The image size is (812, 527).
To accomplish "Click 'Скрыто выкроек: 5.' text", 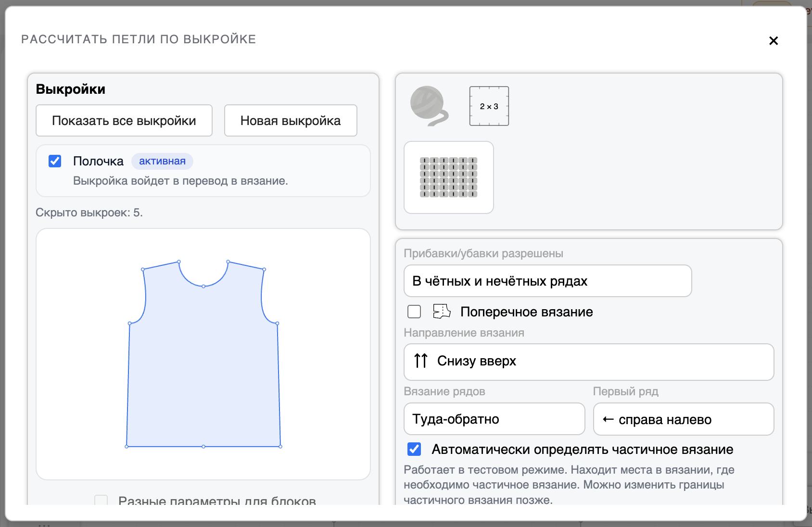I will click(89, 213).
